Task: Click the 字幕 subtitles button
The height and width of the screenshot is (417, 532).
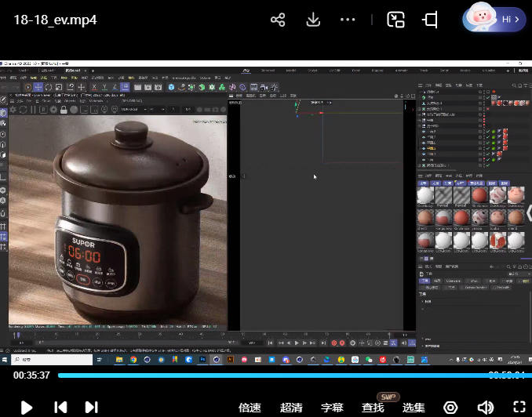Action: coord(332,408)
